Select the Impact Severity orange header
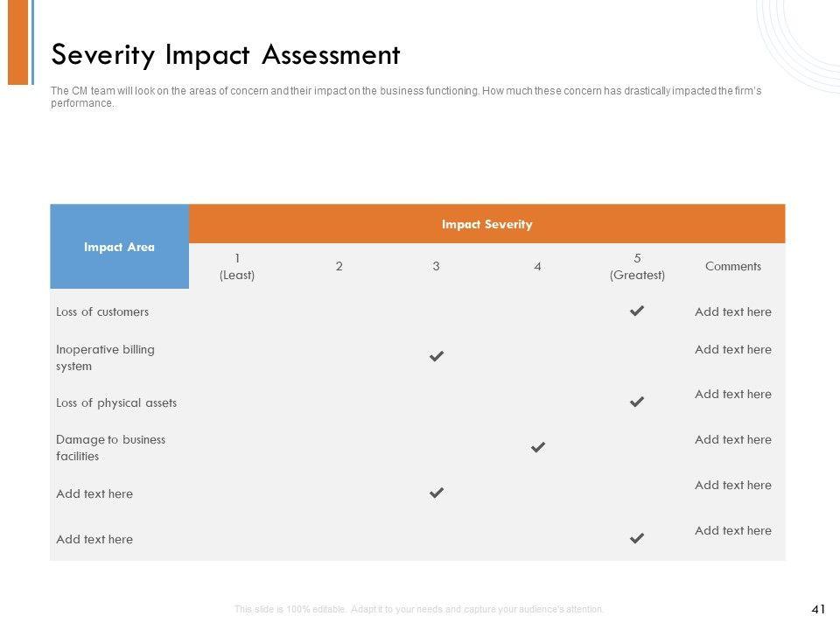The image size is (840, 630). [486, 224]
